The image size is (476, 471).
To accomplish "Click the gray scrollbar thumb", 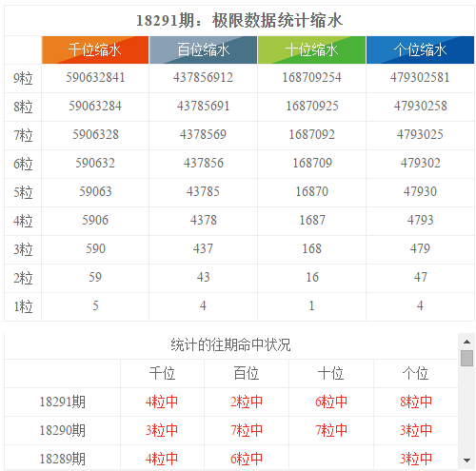I will pyautogui.click(x=466, y=358).
